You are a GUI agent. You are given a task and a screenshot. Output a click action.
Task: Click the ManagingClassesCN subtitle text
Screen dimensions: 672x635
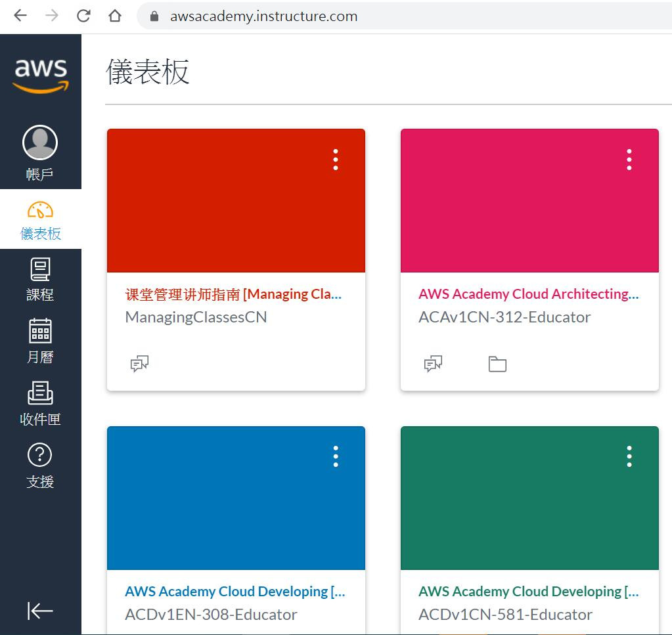(196, 317)
